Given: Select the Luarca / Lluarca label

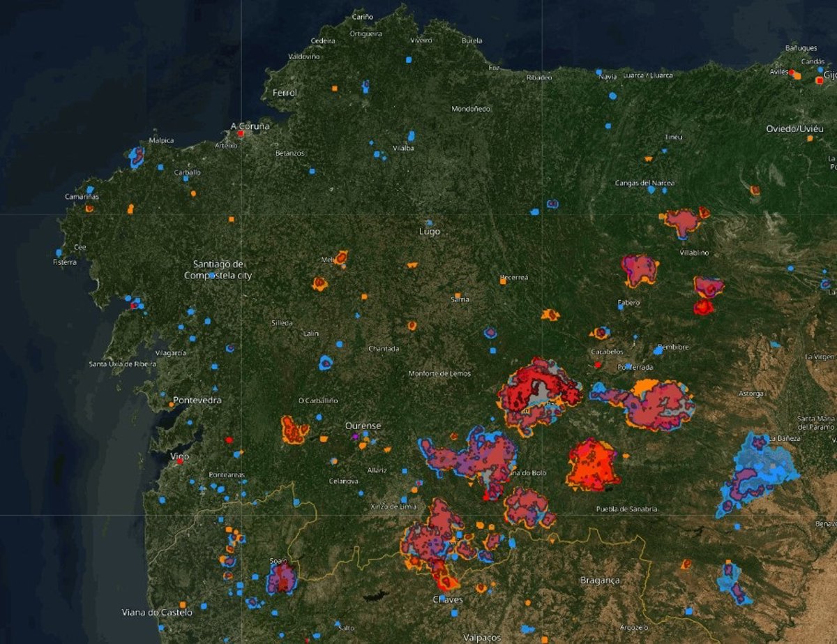Looking at the screenshot, I should pos(647,75).
